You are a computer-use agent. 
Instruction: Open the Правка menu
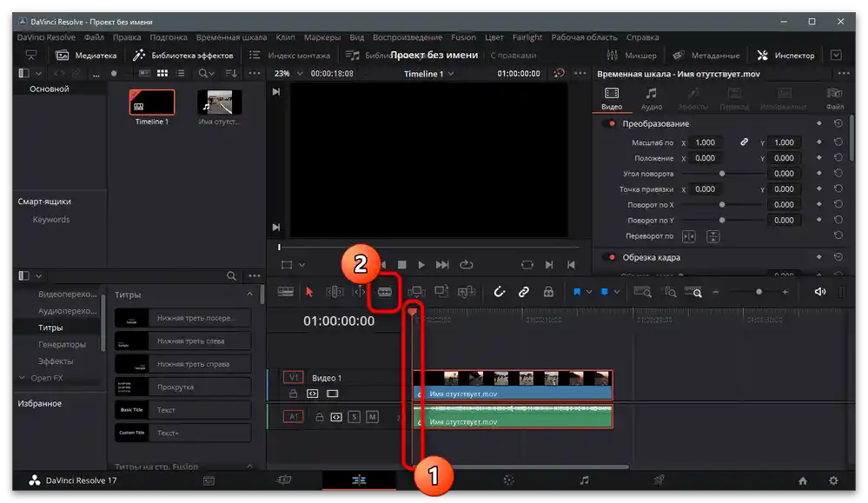(x=127, y=37)
